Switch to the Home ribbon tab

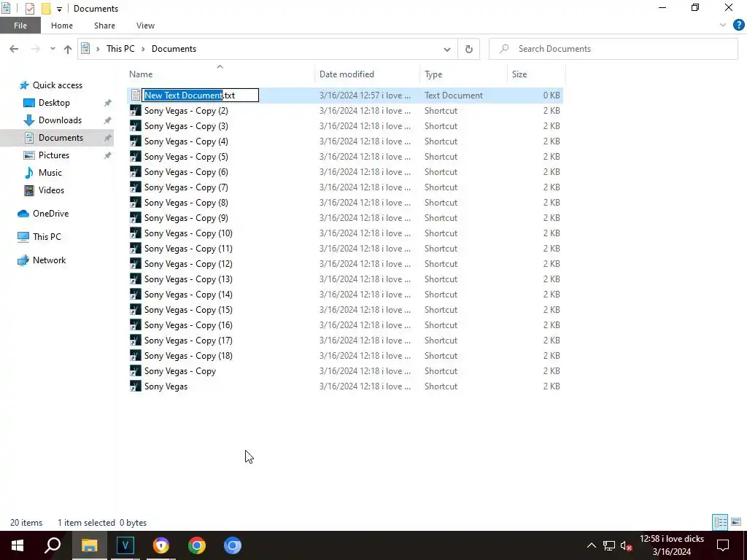tap(62, 26)
